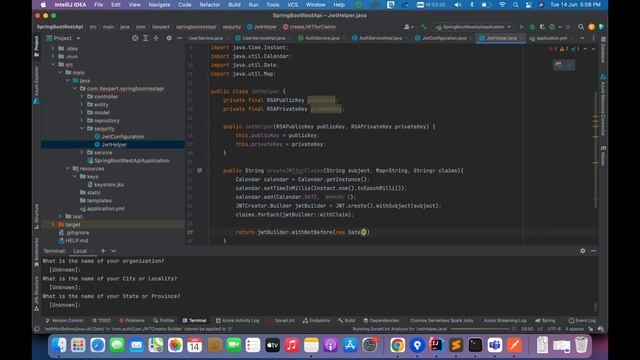Expand the controller package
Image resolution: width=640 pixels, height=360 pixels.
pos(82,97)
